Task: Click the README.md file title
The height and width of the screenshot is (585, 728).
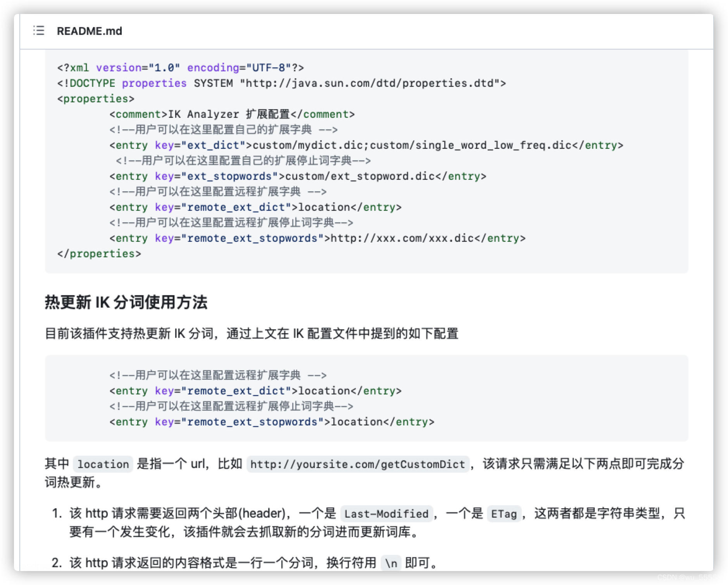Action: point(89,31)
